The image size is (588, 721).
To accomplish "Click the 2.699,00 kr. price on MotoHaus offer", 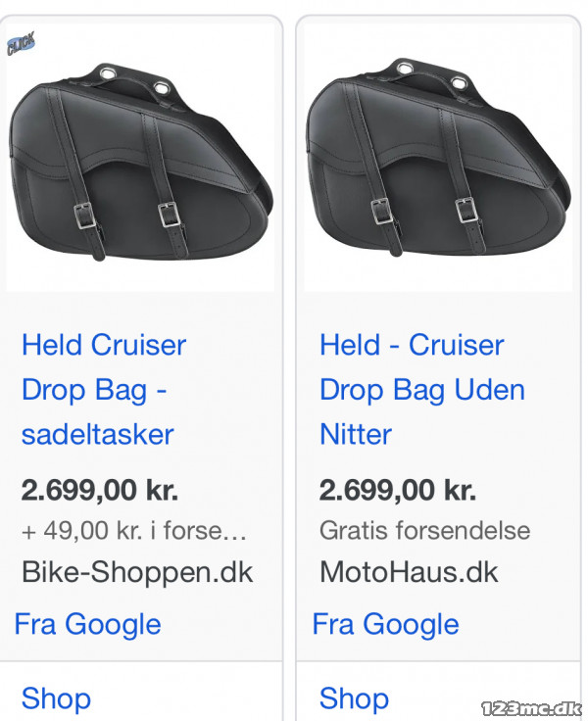I will point(398,490).
